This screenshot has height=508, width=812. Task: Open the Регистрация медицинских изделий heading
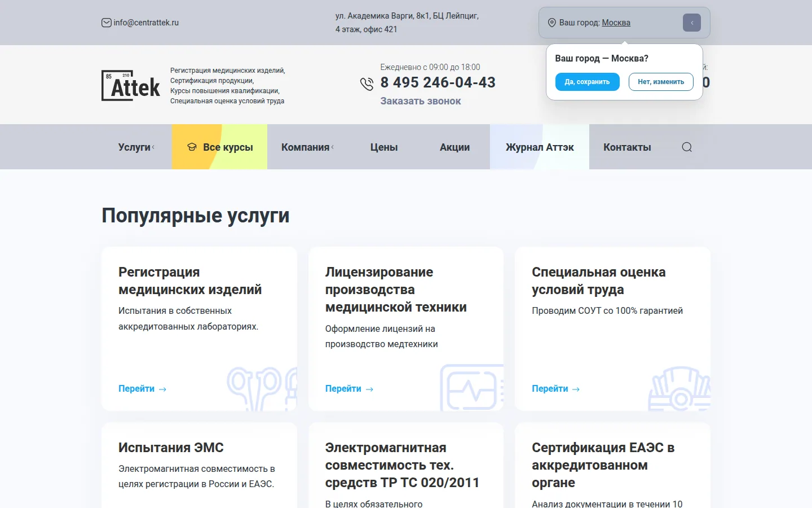tap(190, 281)
